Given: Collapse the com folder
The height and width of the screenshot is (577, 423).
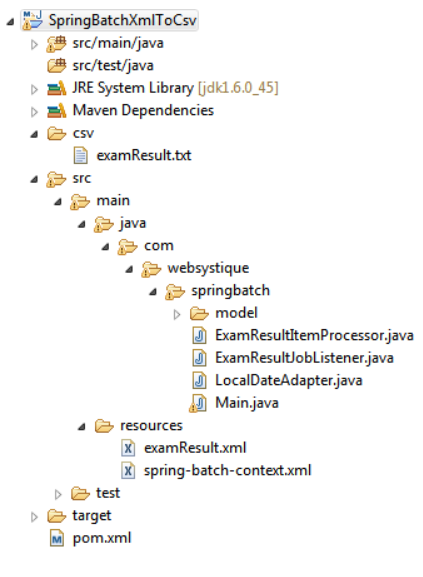Looking at the screenshot, I should 106,247.
